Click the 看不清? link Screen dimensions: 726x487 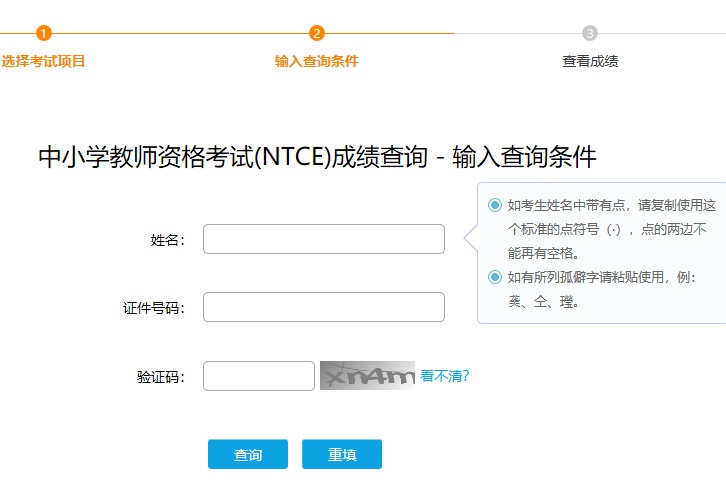click(445, 376)
